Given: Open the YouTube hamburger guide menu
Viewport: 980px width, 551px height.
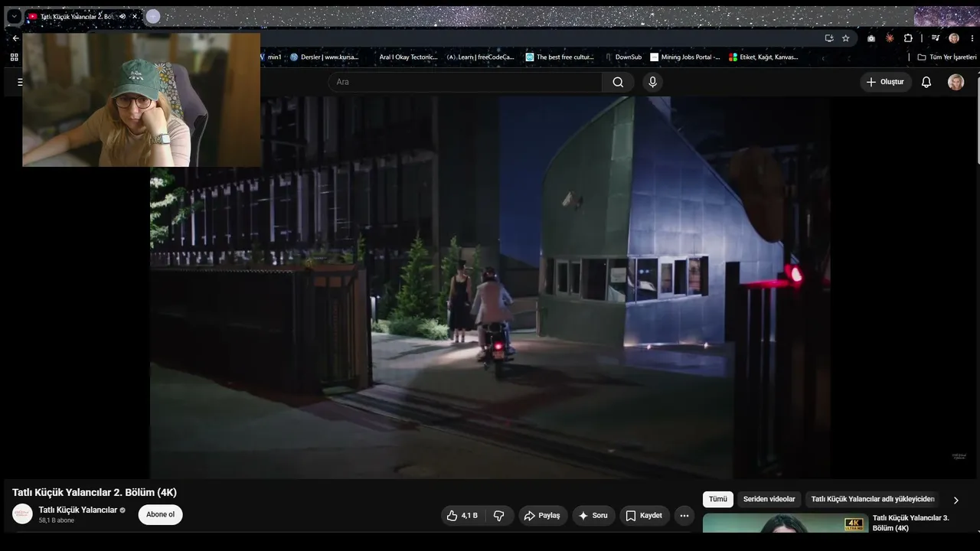Looking at the screenshot, I should click(x=20, y=82).
